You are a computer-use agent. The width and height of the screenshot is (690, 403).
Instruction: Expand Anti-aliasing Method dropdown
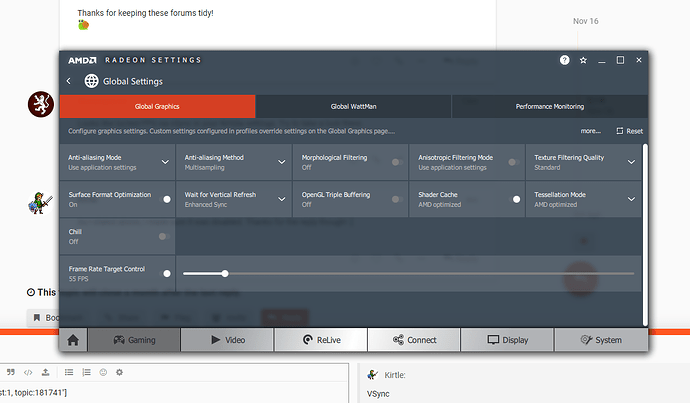(282, 162)
